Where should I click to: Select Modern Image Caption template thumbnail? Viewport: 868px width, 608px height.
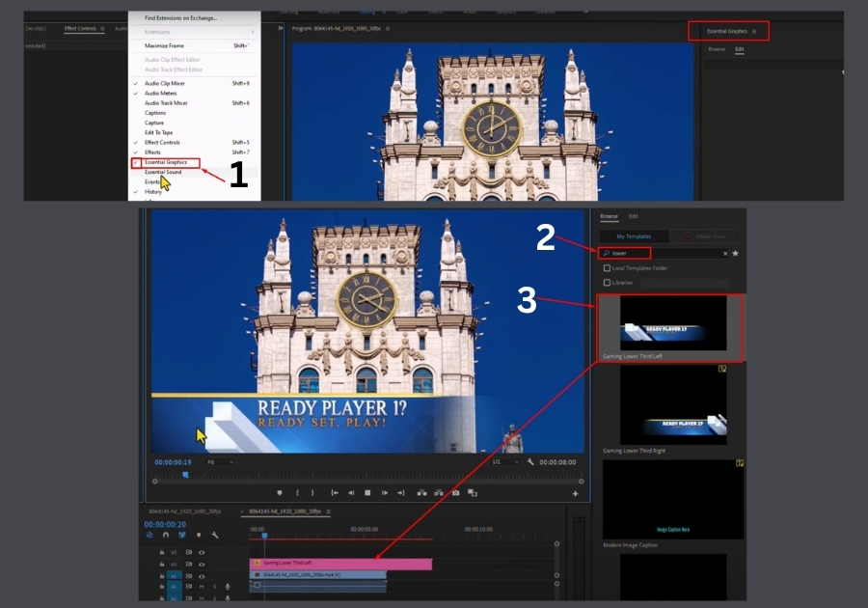click(x=673, y=500)
